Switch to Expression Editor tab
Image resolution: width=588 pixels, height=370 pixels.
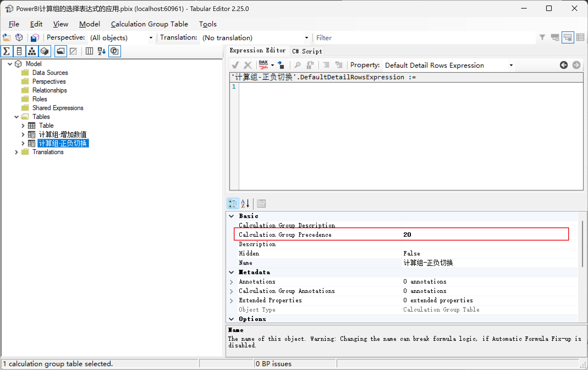[258, 50]
